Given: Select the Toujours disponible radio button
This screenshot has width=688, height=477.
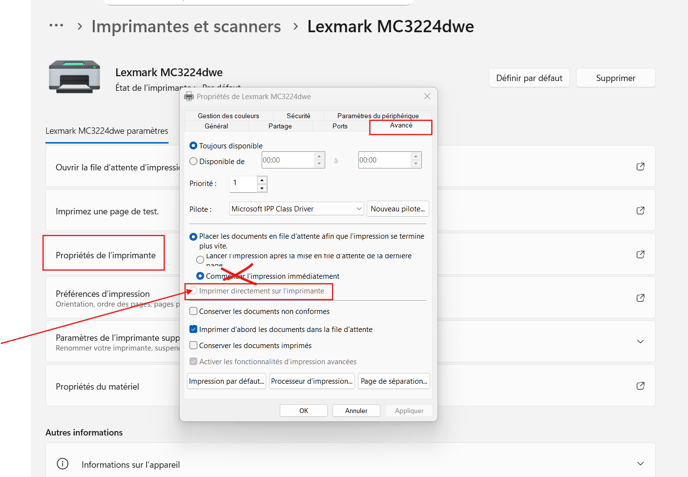Looking at the screenshot, I should coord(194,146).
